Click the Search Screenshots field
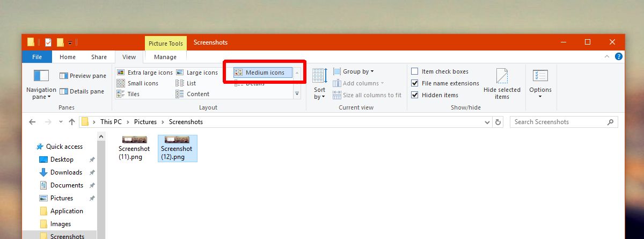This screenshot has width=644, height=239. (x=564, y=122)
